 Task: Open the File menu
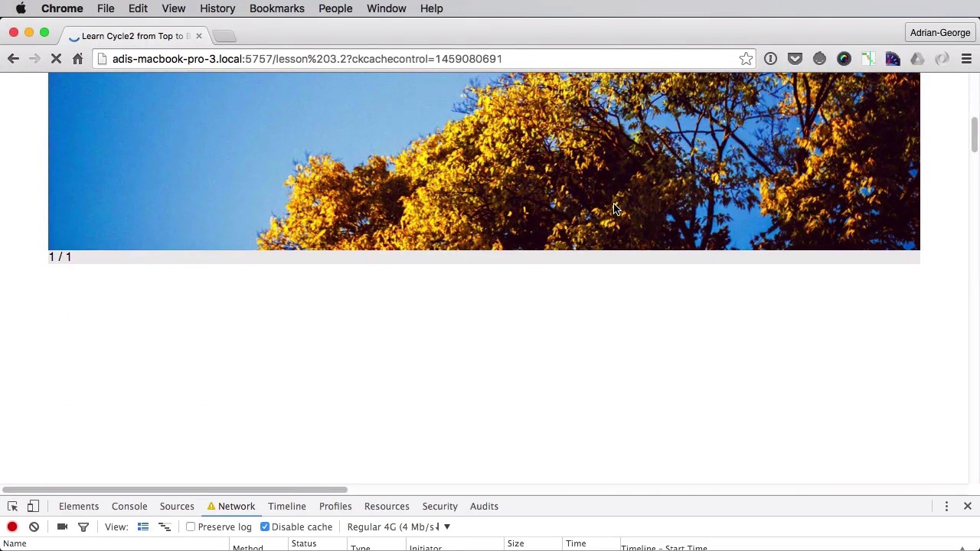tap(106, 8)
